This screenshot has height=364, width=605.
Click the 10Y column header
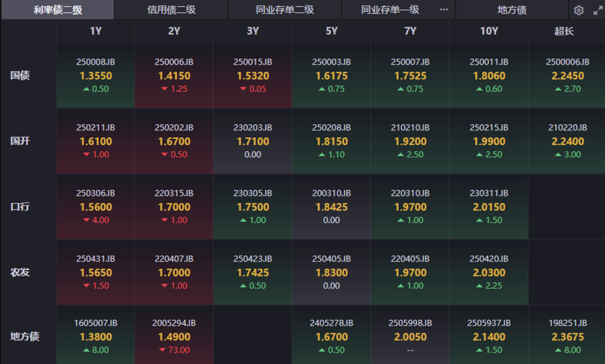[x=489, y=31]
